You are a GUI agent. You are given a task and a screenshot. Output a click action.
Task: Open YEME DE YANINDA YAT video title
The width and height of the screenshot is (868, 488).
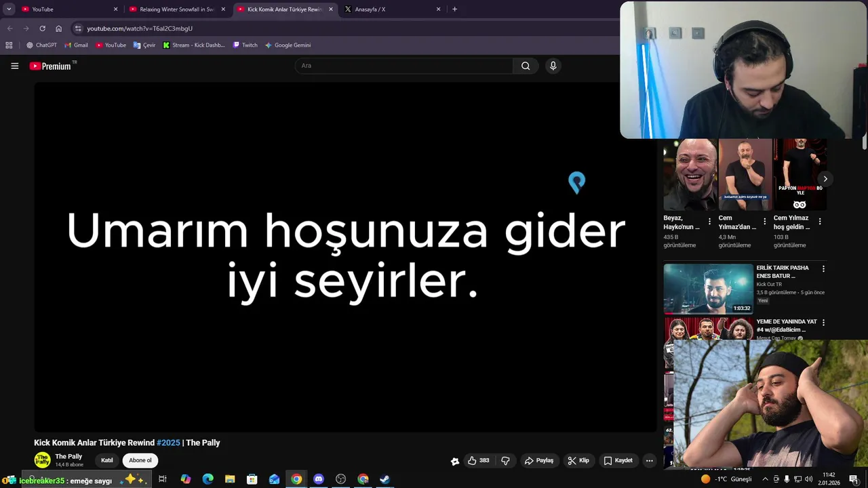pos(787,325)
